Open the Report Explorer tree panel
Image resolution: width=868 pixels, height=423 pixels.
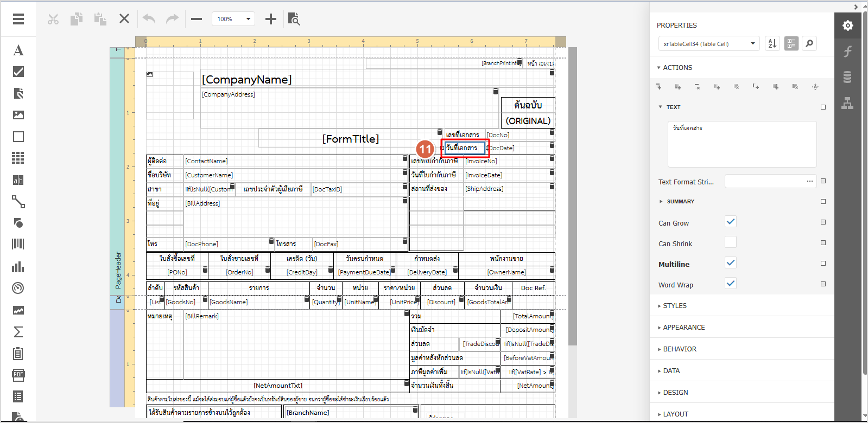click(x=847, y=102)
